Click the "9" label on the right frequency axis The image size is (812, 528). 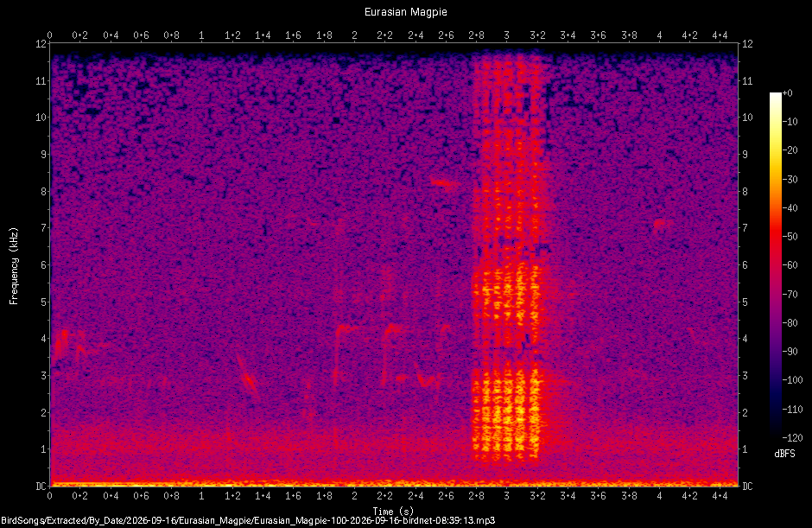pyautogui.click(x=745, y=155)
